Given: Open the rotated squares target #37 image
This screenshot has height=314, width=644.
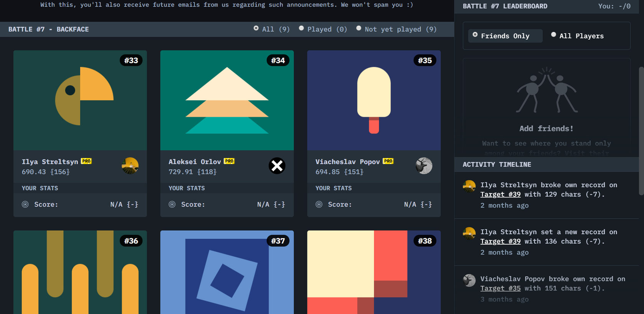Looking at the screenshot, I should pyautogui.click(x=227, y=272).
